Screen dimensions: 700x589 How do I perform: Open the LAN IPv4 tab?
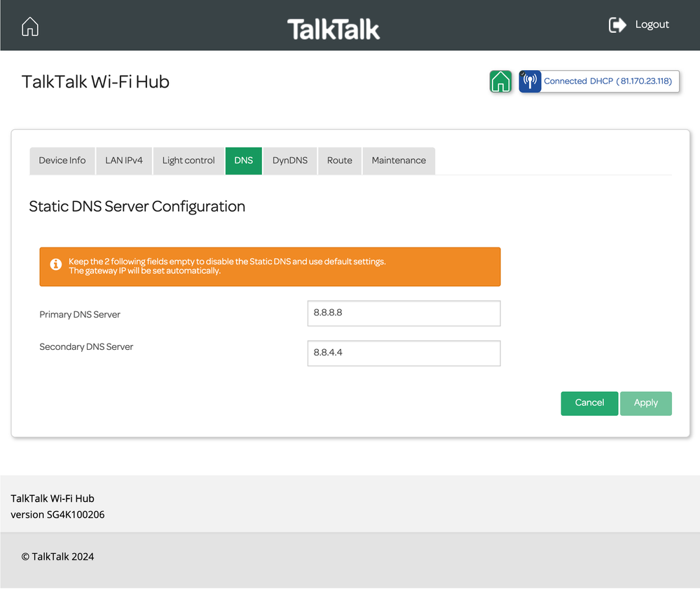coord(124,161)
